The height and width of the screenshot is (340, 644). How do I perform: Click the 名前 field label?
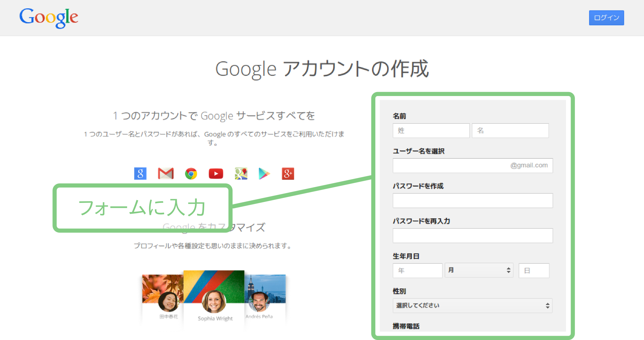point(399,116)
